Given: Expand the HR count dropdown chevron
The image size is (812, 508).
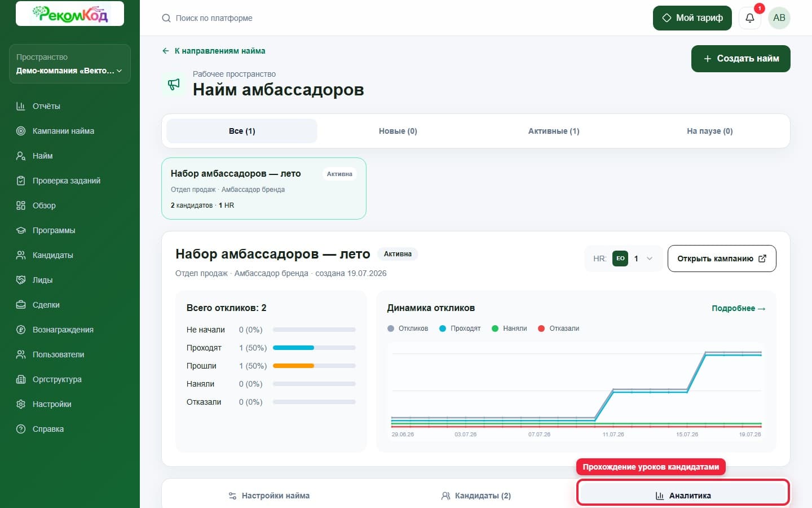Looking at the screenshot, I should 650,259.
